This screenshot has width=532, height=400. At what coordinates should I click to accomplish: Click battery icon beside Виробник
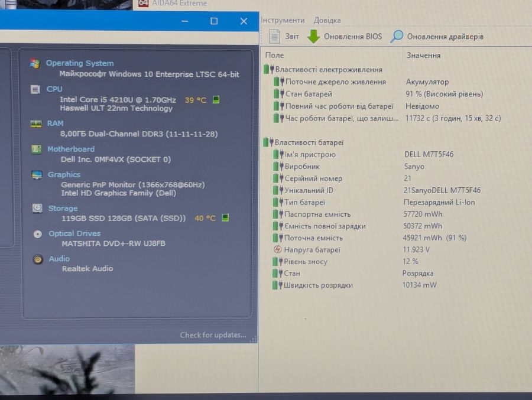278,167
